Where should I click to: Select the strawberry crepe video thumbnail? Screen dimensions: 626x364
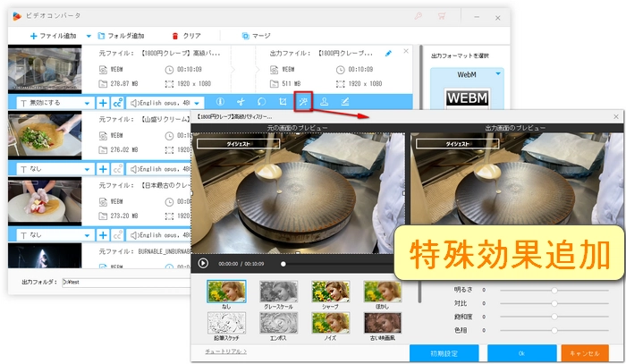pos(45,201)
